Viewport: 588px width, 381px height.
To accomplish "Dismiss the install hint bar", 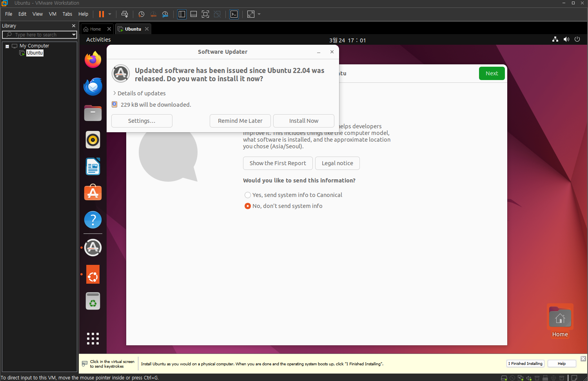I will 583,359.
